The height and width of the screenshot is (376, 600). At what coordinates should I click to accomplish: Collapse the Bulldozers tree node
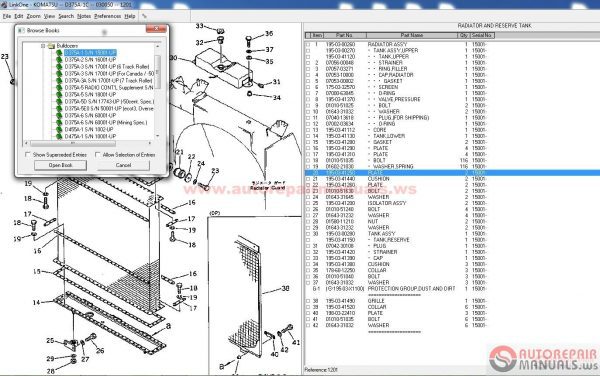coord(43,46)
